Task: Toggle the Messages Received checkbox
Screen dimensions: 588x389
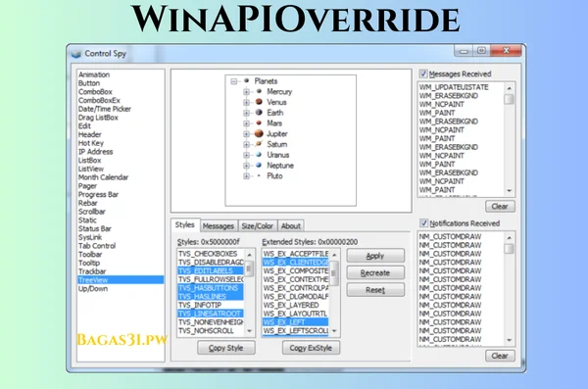Action: click(x=423, y=73)
